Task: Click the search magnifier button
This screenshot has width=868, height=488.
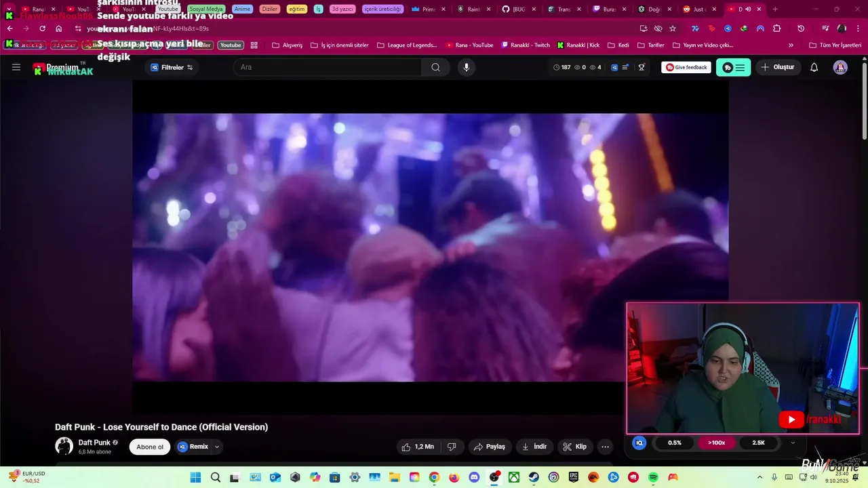Action: [x=435, y=67]
